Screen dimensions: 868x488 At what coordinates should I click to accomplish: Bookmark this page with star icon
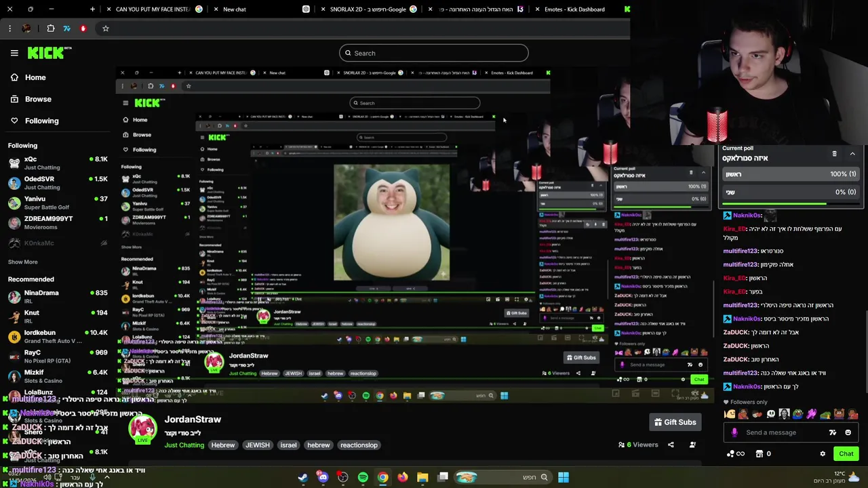pos(105,28)
